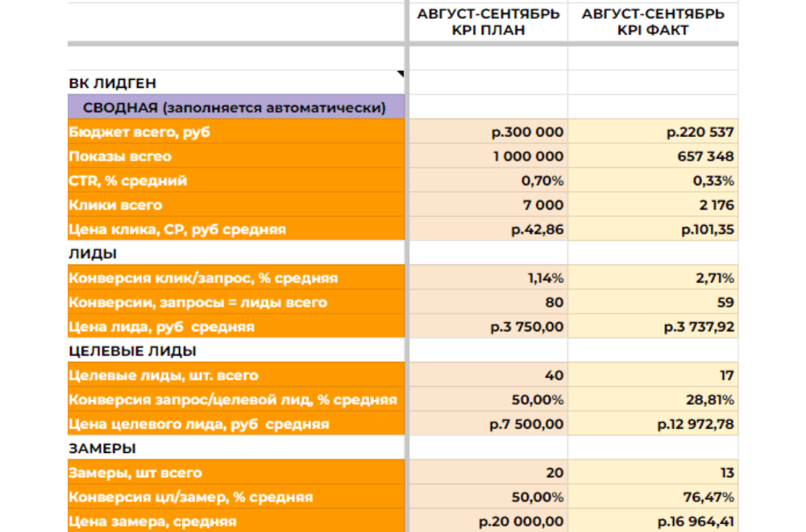The width and height of the screenshot is (806, 532).
Task: Select the Замеры, шт всего label
Action: pyautogui.click(x=236, y=472)
